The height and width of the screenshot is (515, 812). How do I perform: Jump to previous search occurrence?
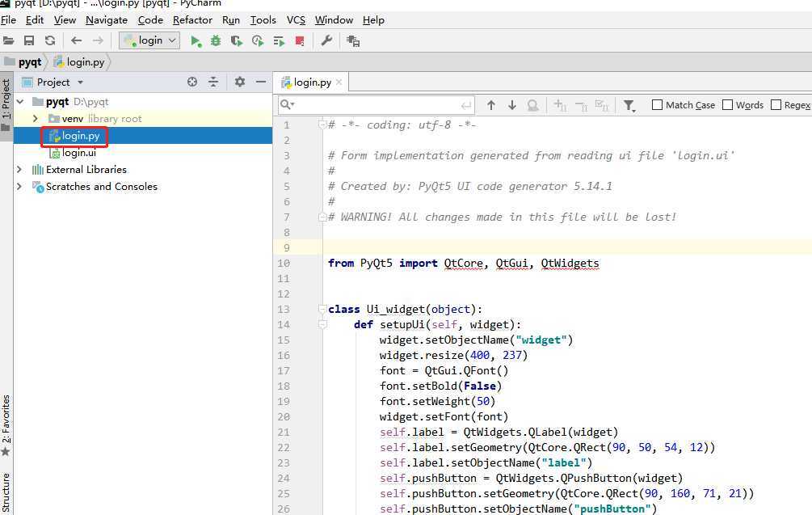click(491, 105)
